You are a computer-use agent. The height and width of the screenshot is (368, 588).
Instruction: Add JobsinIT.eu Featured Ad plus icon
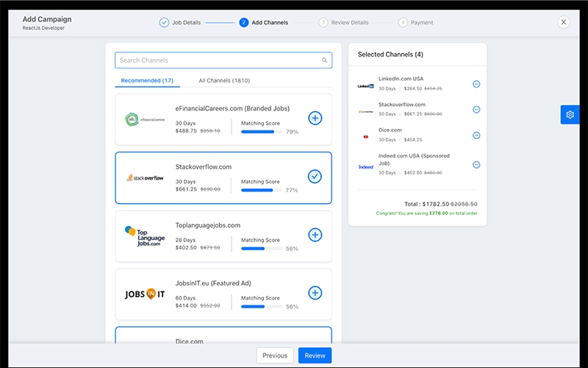click(315, 293)
